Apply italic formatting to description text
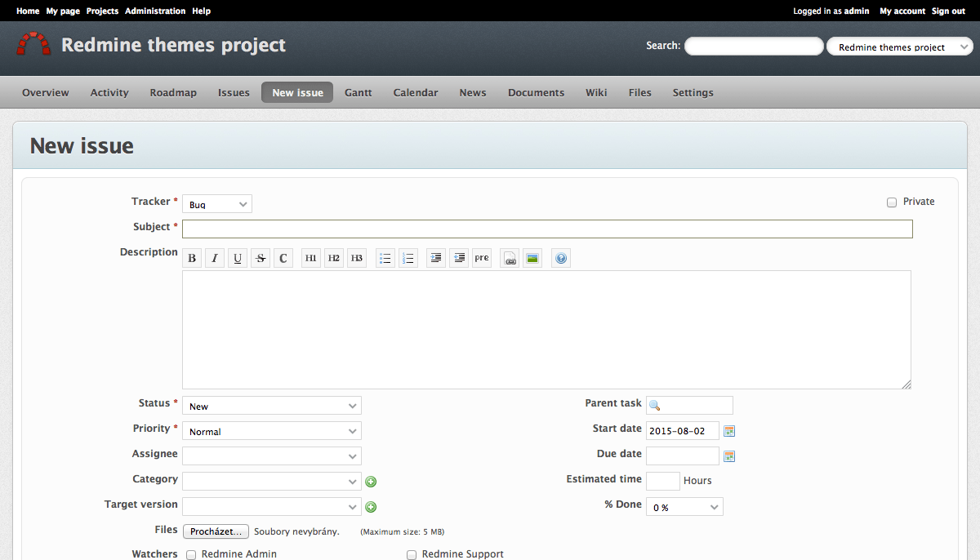This screenshot has height=560, width=980. 215,259
